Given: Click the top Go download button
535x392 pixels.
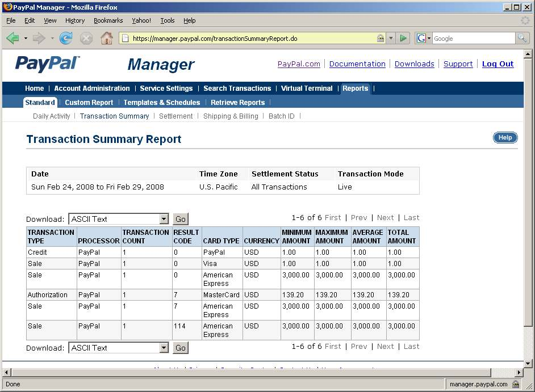Looking at the screenshot, I should [x=180, y=219].
